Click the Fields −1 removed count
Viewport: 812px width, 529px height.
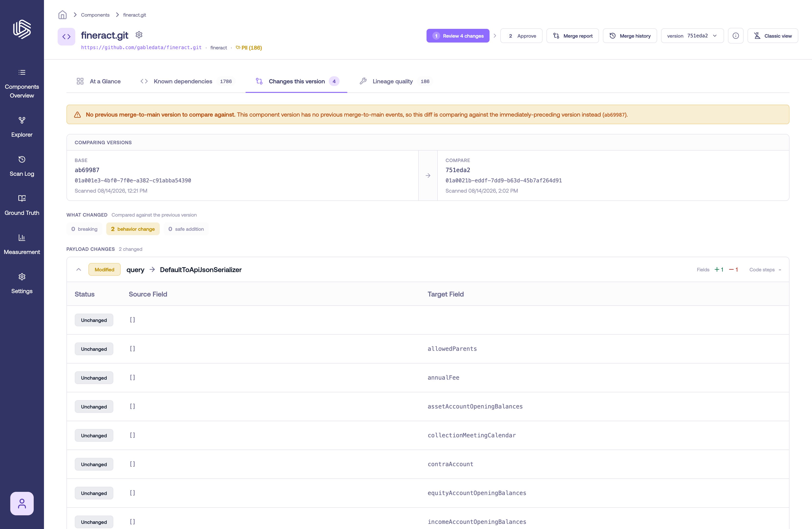click(734, 269)
